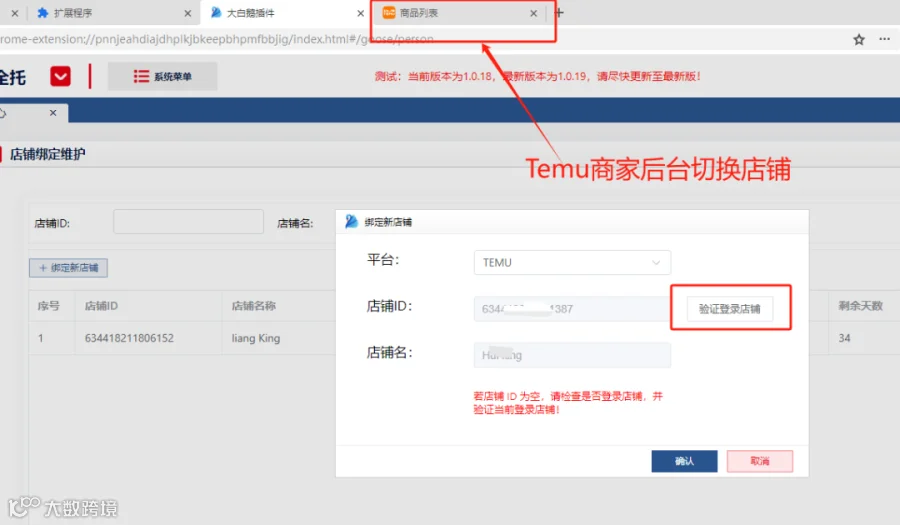Click the address bar URL

coord(217,39)
